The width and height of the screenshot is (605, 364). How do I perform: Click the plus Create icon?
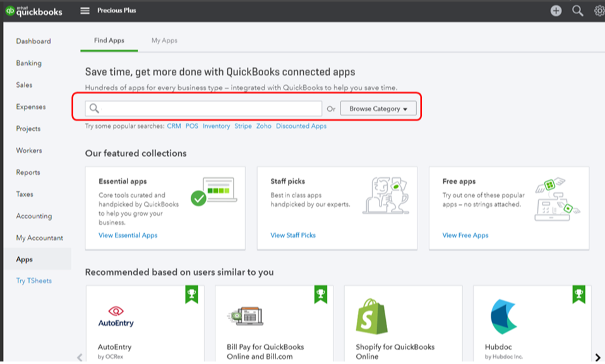556,11
